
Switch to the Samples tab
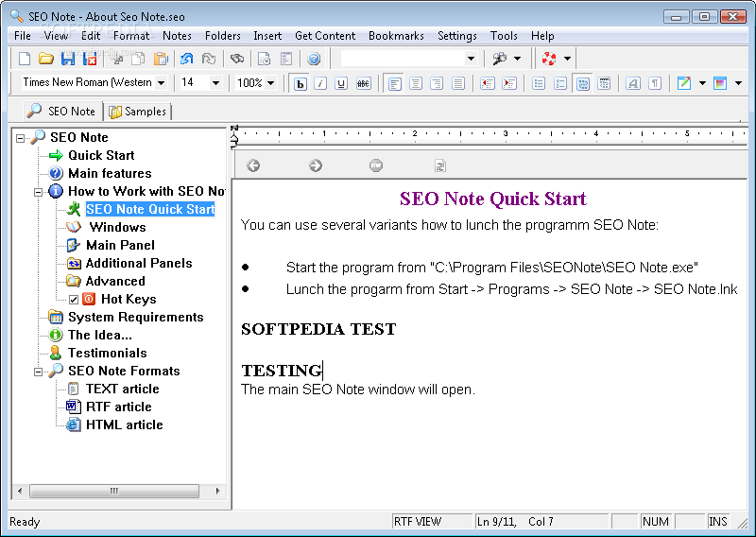coord(138,112)
